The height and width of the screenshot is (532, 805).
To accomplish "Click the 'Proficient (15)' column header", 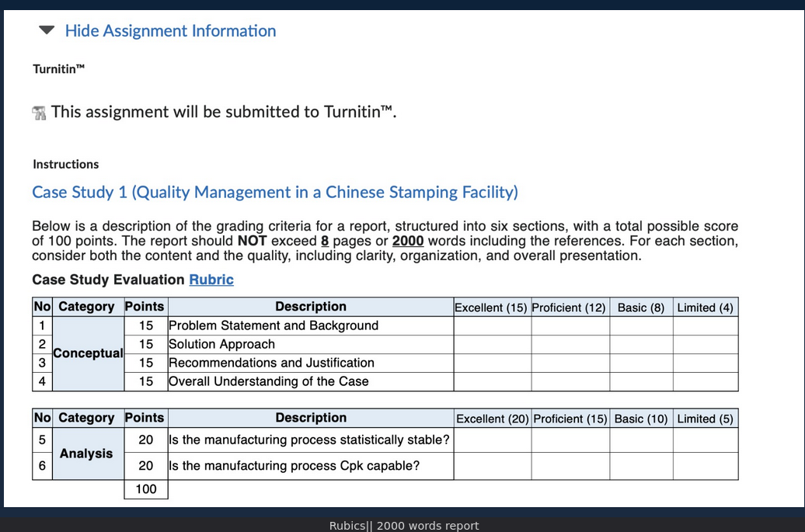I will [570, 419].
